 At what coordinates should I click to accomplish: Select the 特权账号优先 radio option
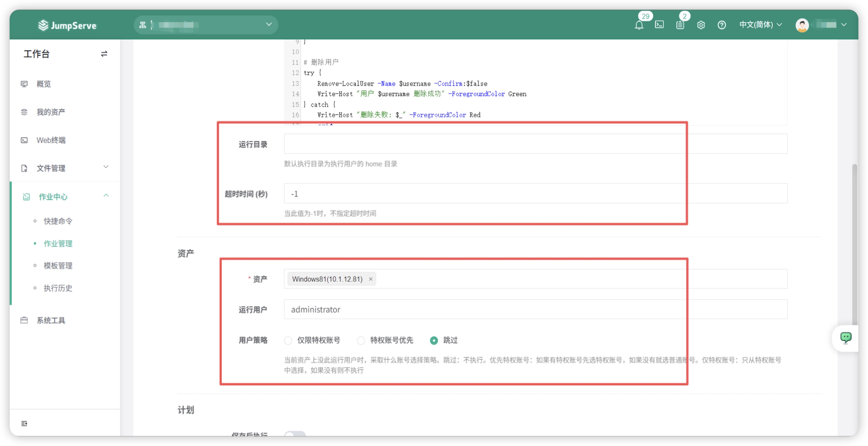click(361, 340)
